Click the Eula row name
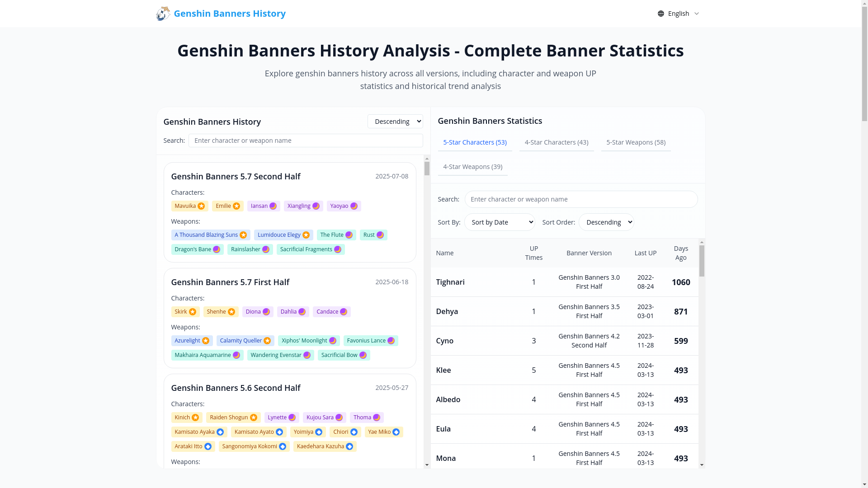 443,429
